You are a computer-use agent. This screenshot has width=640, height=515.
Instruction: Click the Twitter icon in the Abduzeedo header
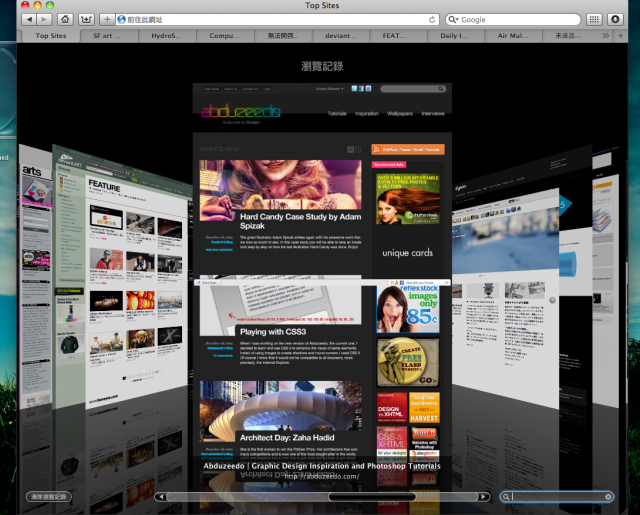[354, 88]
